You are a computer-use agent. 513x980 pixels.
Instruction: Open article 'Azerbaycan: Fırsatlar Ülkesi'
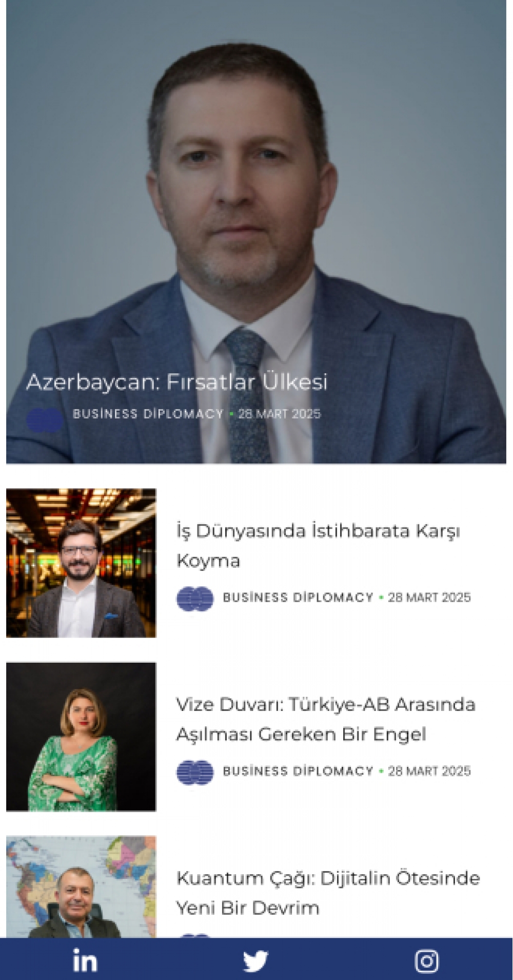(x=176, y=381)
